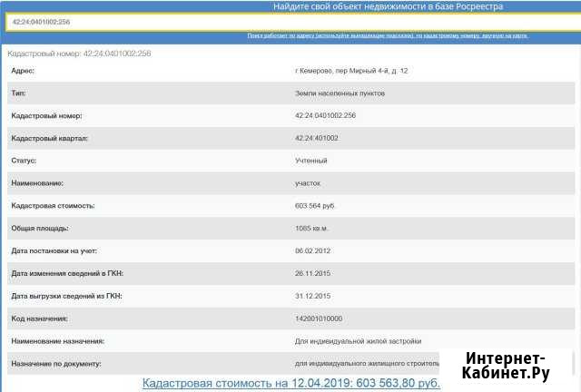
Task: Select the label 'Дата изменения сведений в ГКН:'
Action: click(67, 273)
